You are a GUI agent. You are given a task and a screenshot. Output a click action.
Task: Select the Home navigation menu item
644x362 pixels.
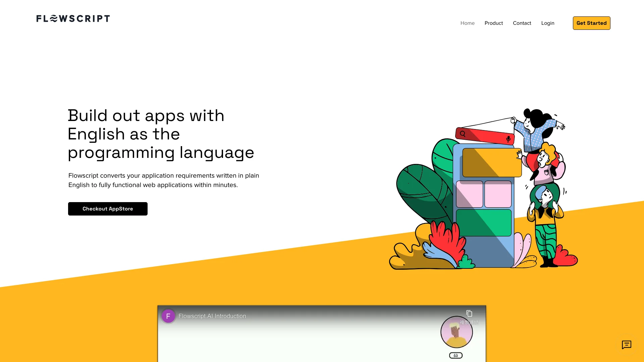click(x=468, y=23)
